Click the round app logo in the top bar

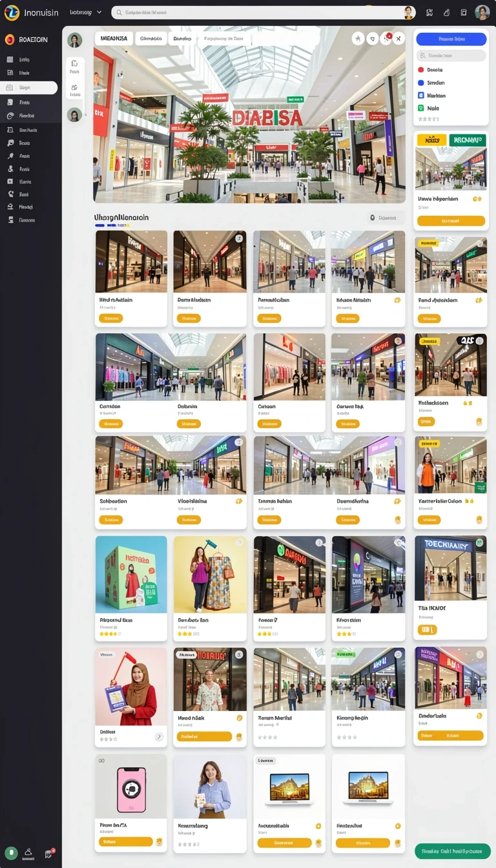coord(12,12)
